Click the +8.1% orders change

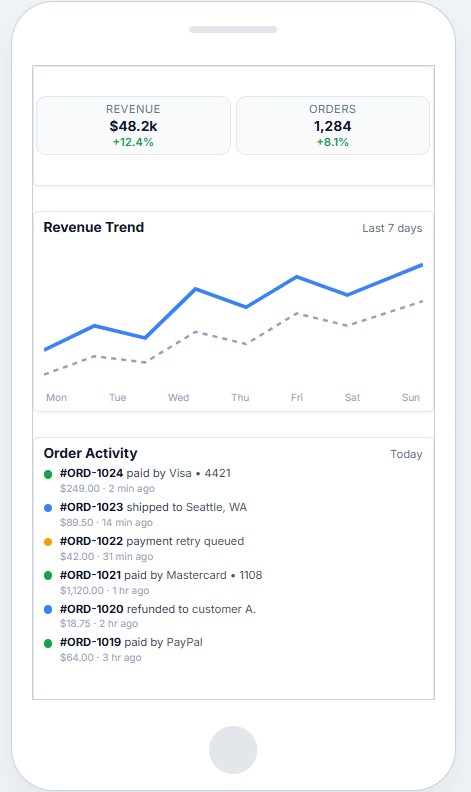tap(333, 142)
